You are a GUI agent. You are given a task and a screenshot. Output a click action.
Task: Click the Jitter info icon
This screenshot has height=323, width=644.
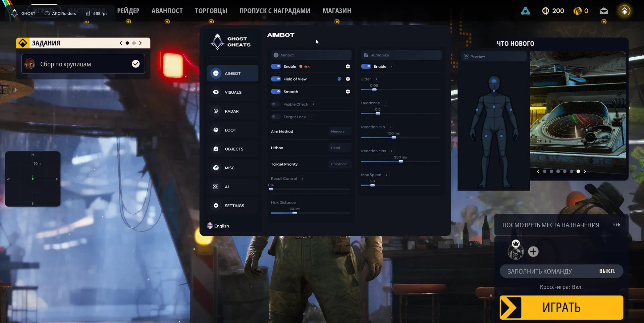376,79
